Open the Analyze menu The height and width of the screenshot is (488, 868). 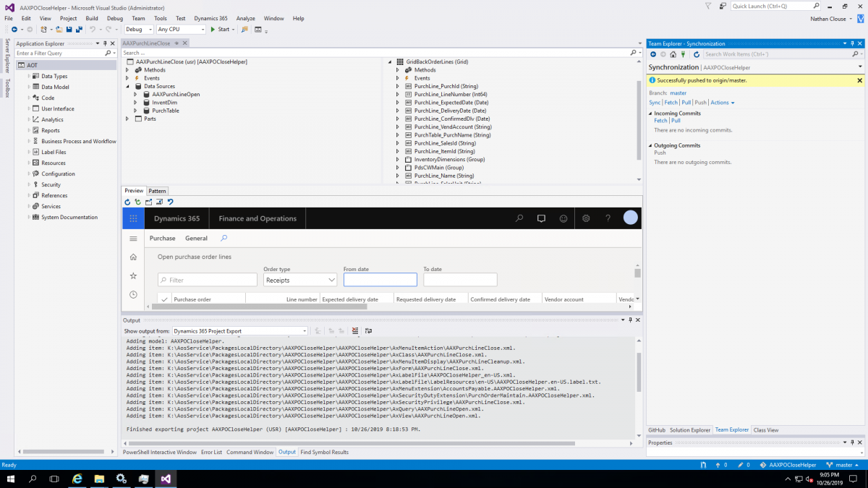246,18
